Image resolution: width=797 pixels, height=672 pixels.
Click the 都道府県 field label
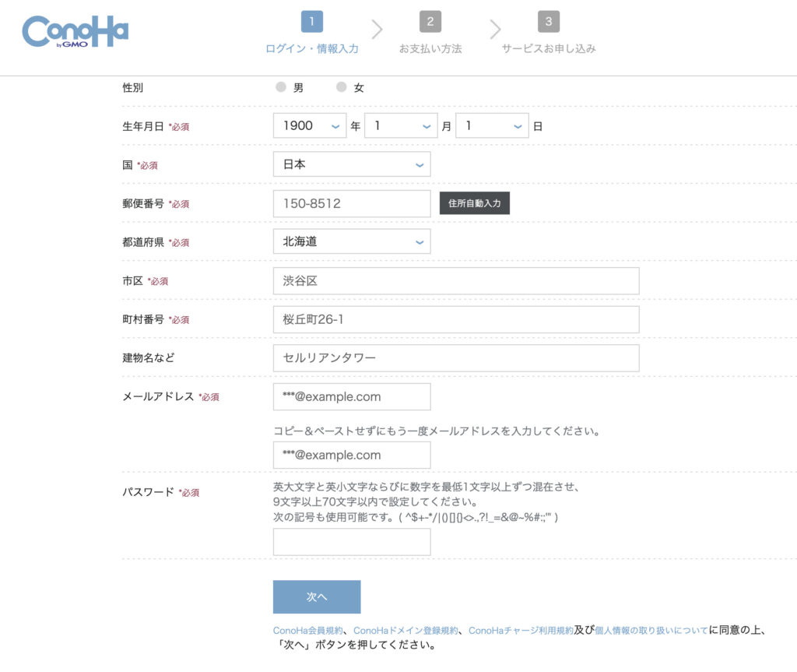pyautogui.click(x=143, y=242)
